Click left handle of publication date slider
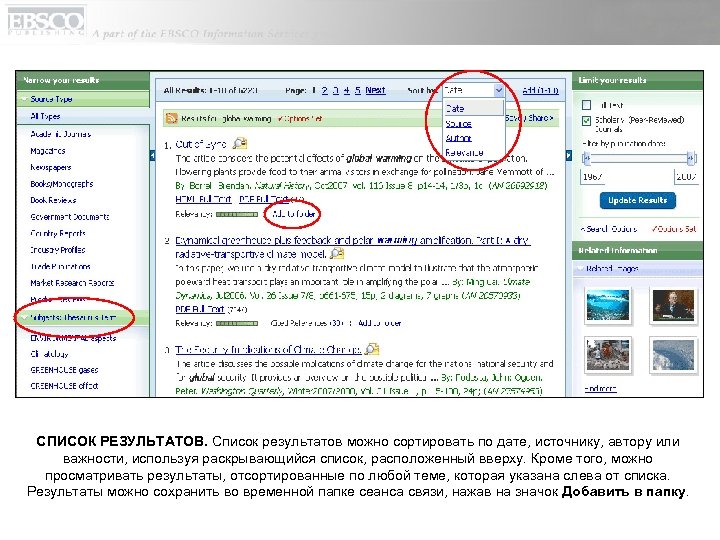 [586, 158]
